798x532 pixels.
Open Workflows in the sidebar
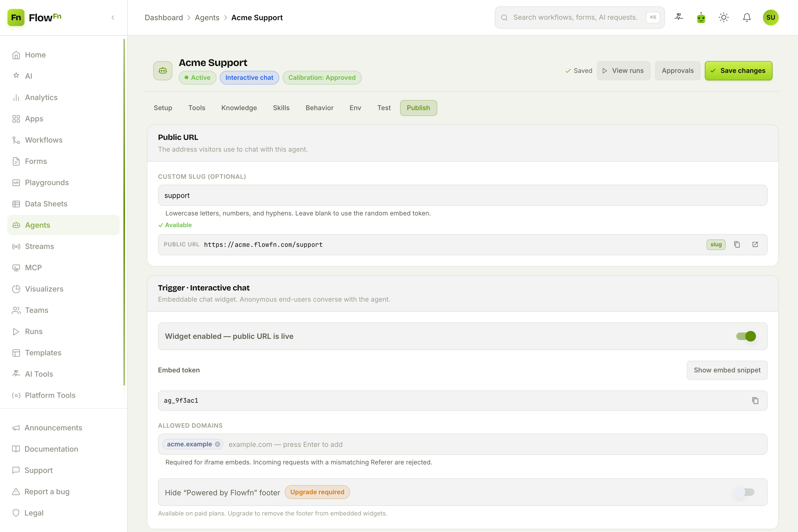(64, 140)
